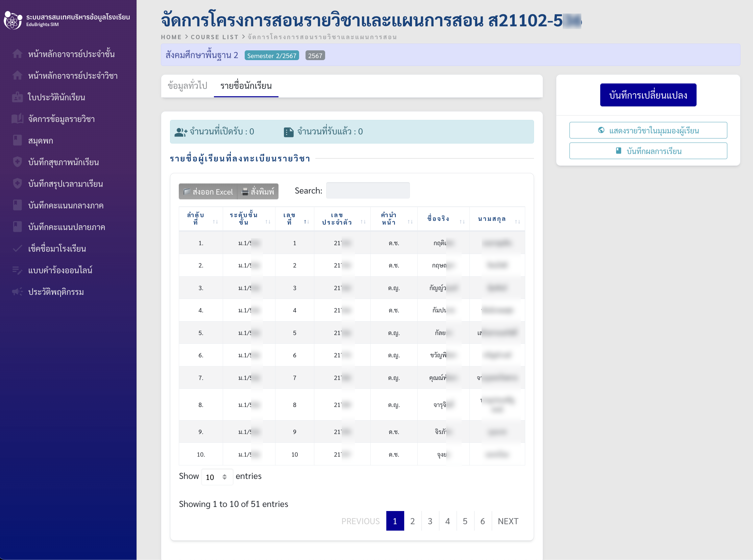
Task: Click the book icon for จัดการข้อมูลรายวิชา
Action: coord(17,119)
